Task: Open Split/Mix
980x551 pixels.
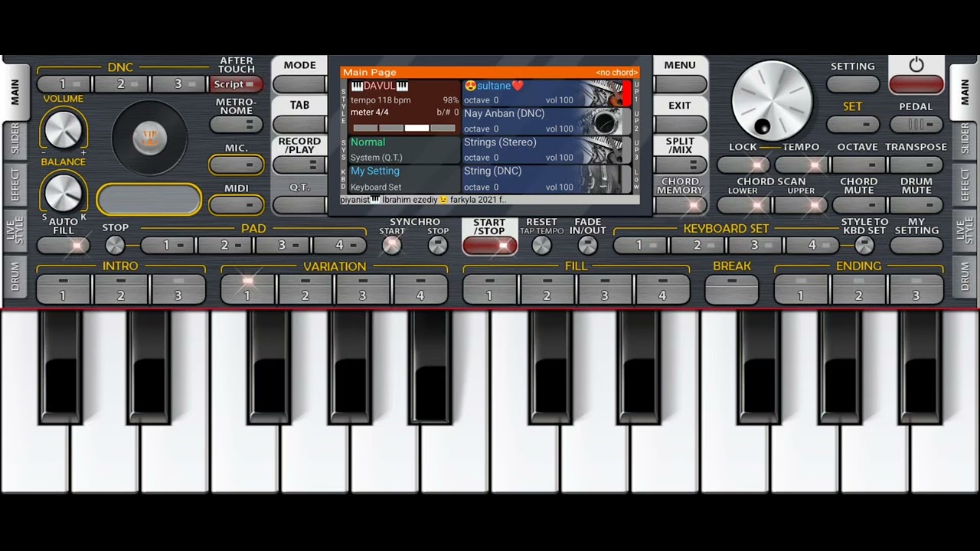Action: click(x=680, y=165)
